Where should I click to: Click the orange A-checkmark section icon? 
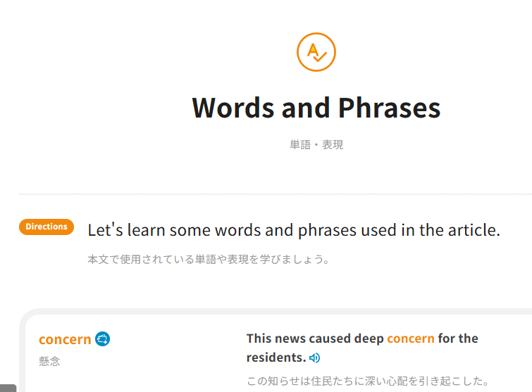(316, 52)
